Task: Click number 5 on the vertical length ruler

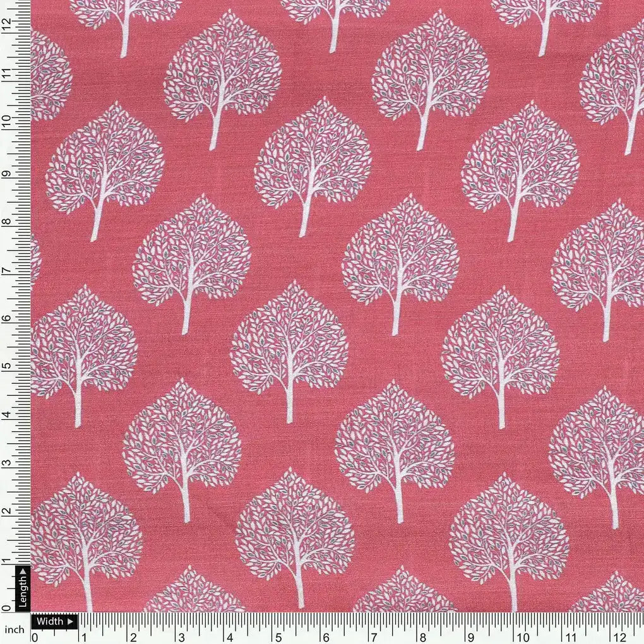Action: (6, 366)
